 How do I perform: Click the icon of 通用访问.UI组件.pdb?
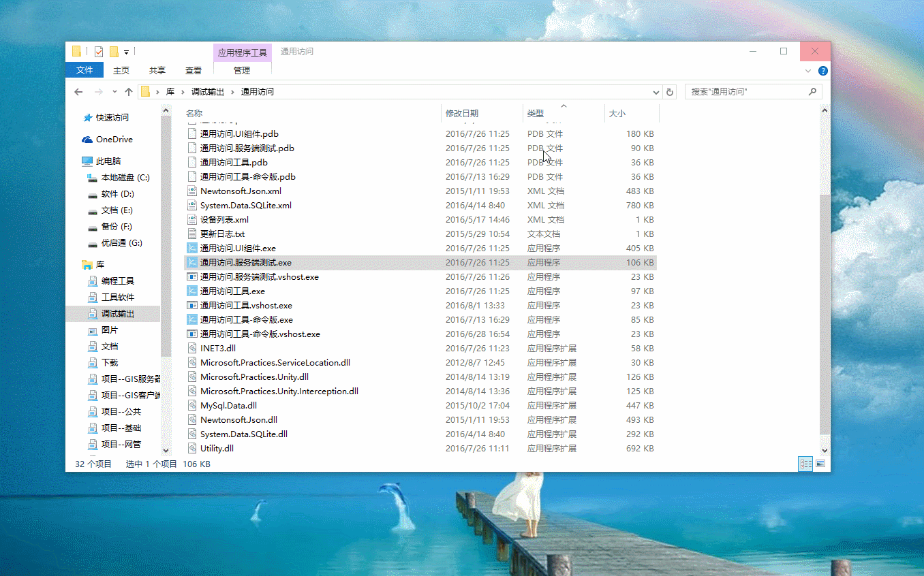coord(192,134)
